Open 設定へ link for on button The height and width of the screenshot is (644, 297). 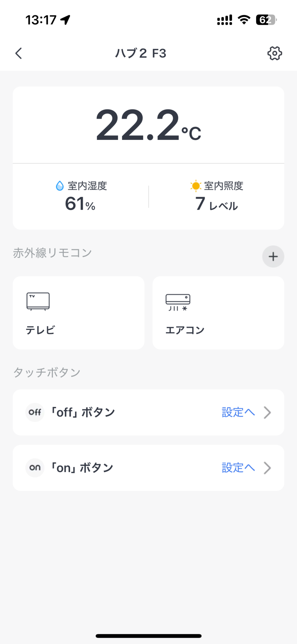pyautogui.click(x=238, y=468)
